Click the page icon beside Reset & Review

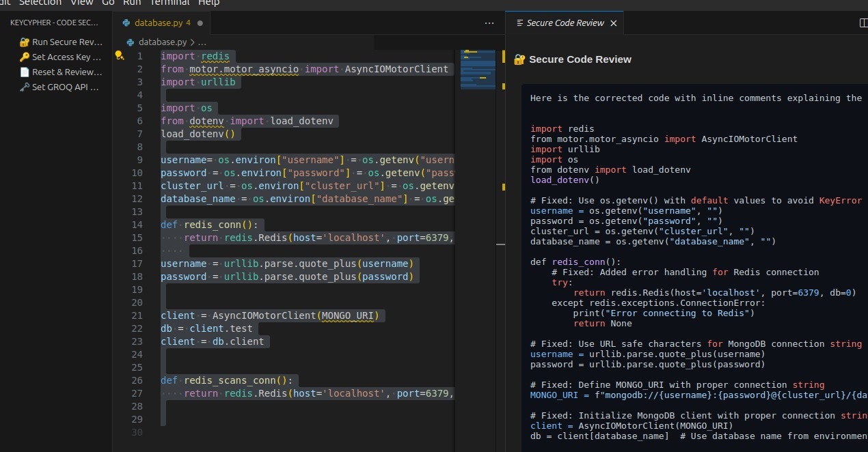click(x=25, y=72)
